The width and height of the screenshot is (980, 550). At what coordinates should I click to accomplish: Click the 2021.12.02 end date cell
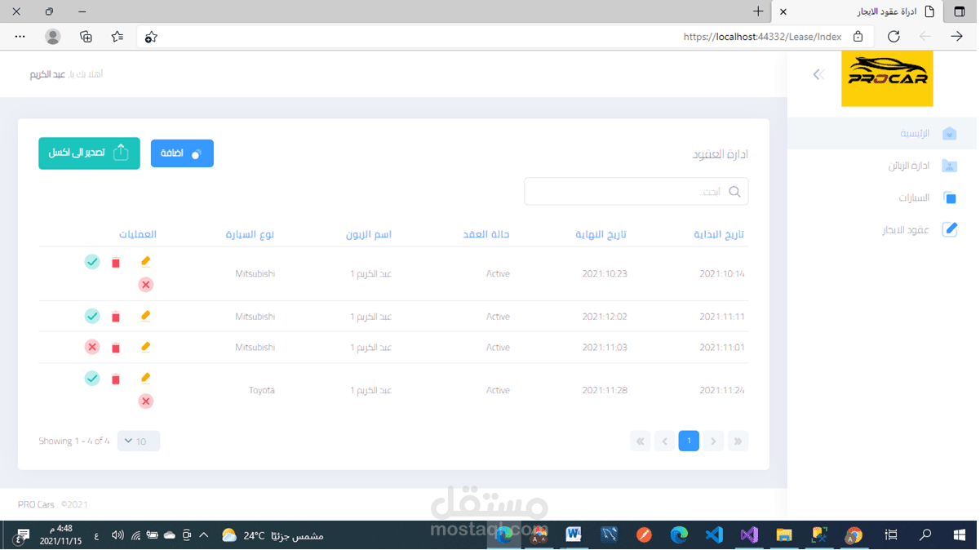[605, 317]
